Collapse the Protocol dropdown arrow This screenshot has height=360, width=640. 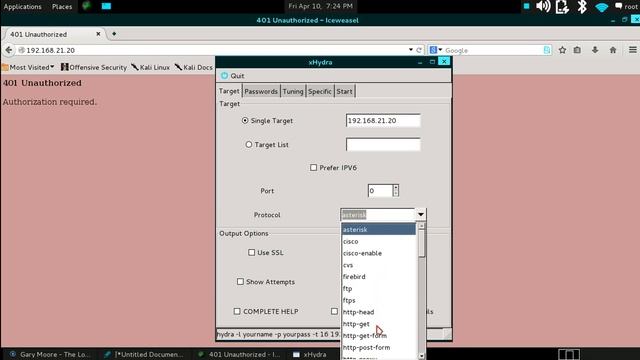(x=420, y=214)
